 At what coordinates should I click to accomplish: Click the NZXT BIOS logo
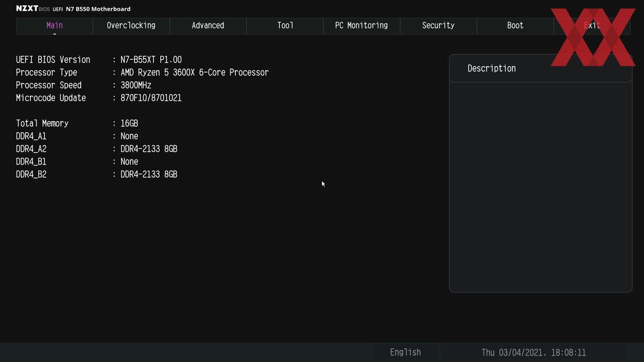click(33, 9)
